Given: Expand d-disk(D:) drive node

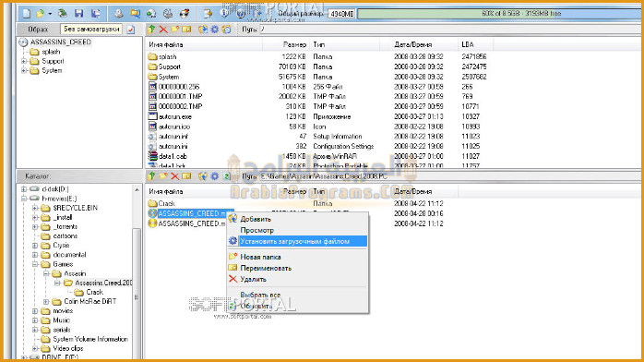Looking at the screenshot, I should coord(24,189).
